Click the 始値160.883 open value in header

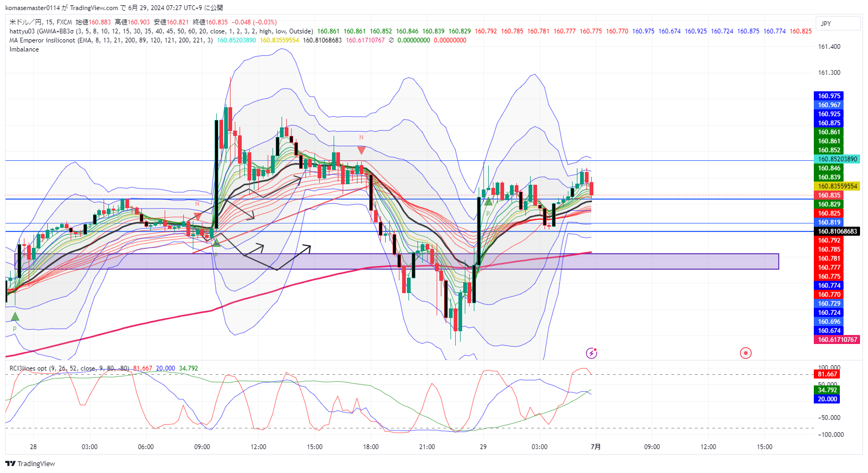[93, 22]
